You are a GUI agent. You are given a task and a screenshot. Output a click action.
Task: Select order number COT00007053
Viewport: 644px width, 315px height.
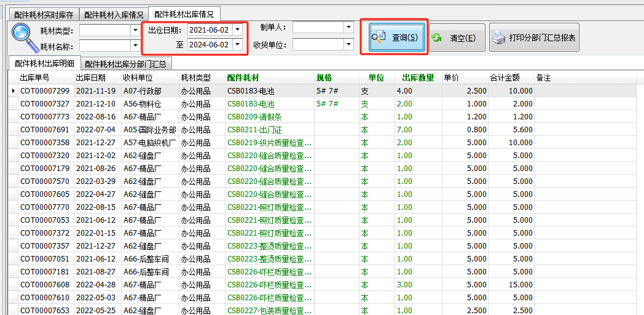(45, 220)
